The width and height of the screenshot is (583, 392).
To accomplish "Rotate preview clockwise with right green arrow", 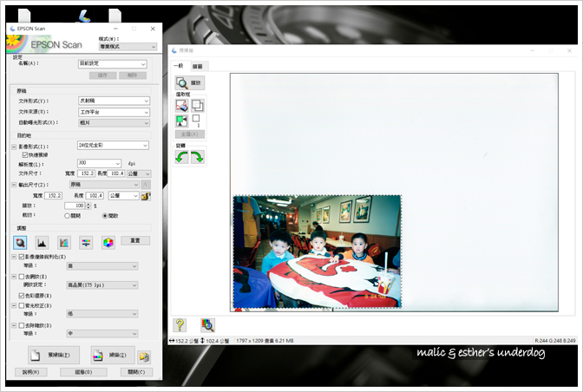I will pyautogui.click(x=198, y=157).
